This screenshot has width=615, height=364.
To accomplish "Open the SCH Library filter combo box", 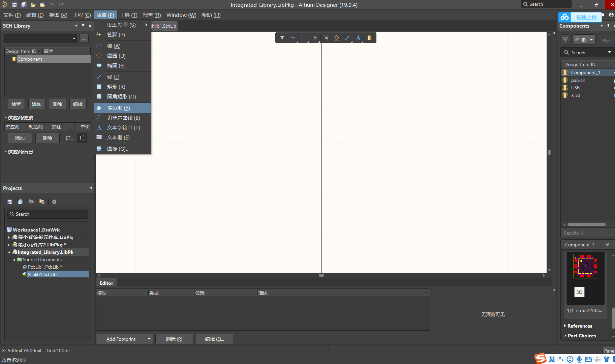I will 41,38.
